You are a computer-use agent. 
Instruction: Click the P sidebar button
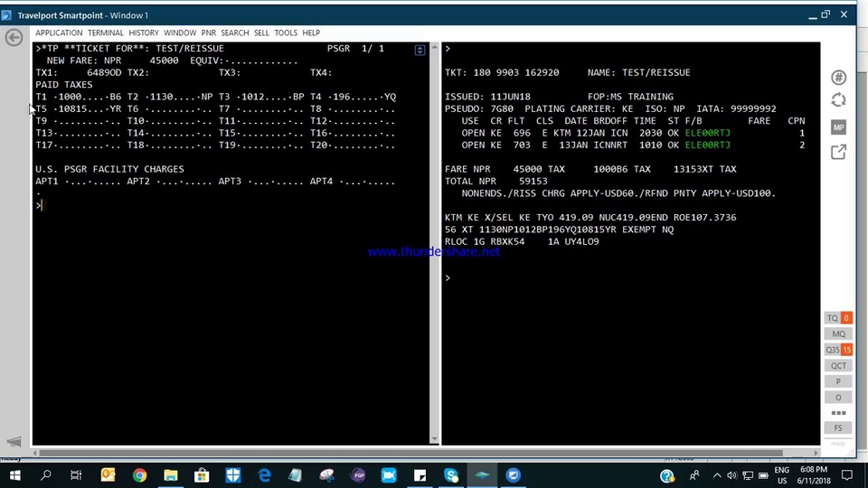click(838, 381)
